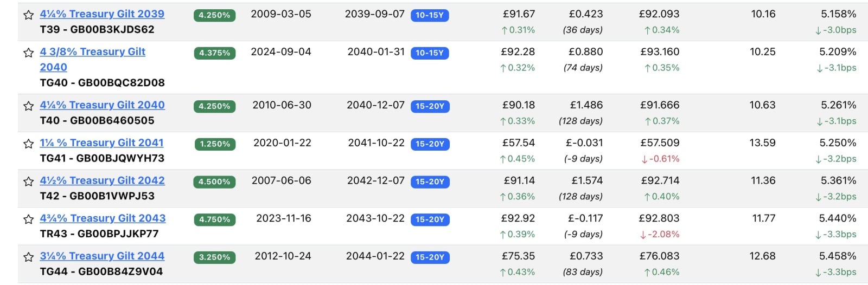Star the 3¼% Treasury Gilt 2044

point(28,257)
